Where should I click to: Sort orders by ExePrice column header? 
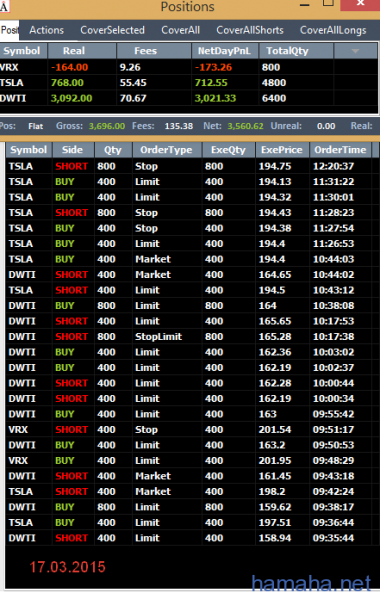pos(282,150)
